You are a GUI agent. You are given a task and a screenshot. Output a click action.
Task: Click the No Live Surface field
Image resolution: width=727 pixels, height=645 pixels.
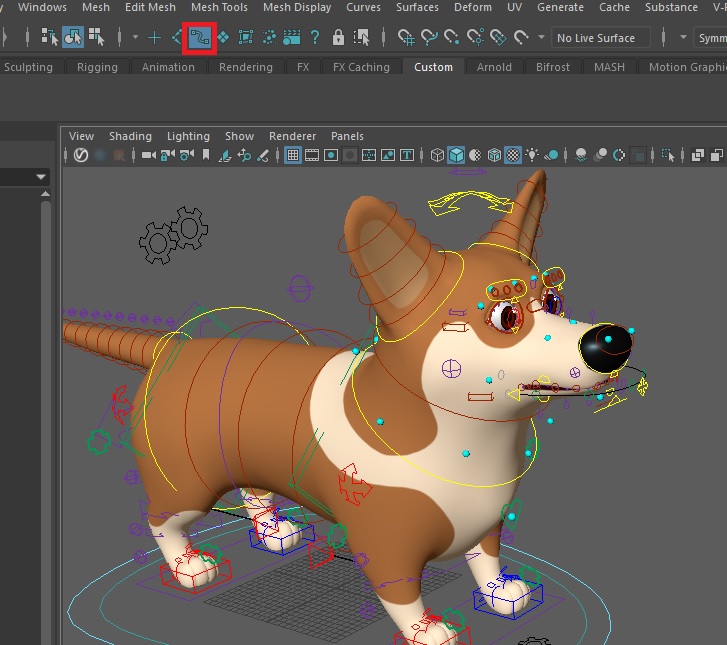(x=600, y=38)
